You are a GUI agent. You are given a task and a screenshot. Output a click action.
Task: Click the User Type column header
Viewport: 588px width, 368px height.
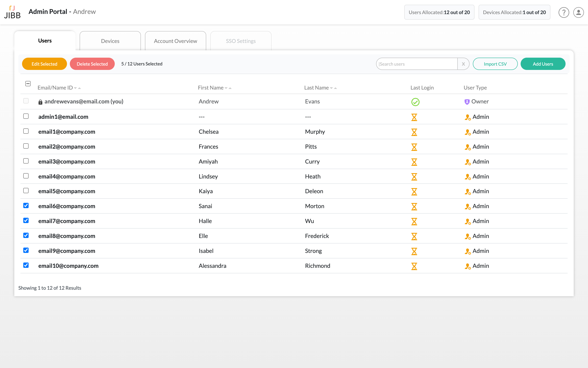tap(475, 88)
